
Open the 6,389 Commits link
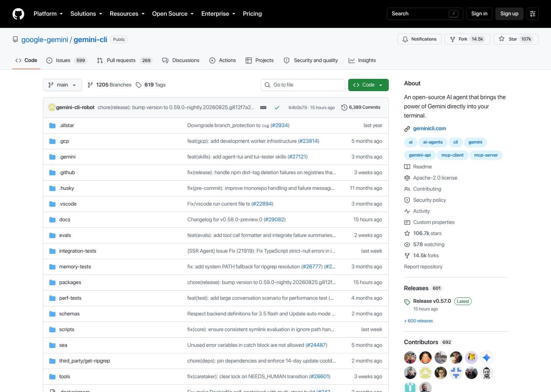361,108
